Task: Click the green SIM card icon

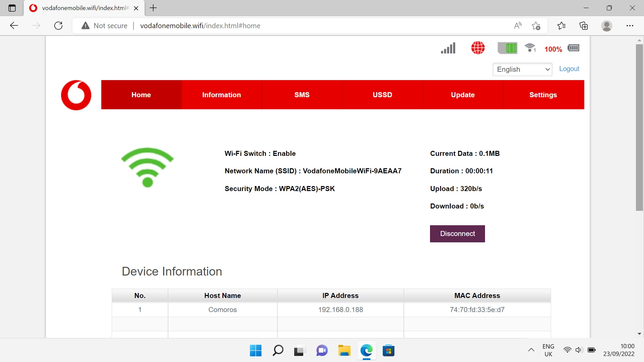Action: tap(507, 48)
